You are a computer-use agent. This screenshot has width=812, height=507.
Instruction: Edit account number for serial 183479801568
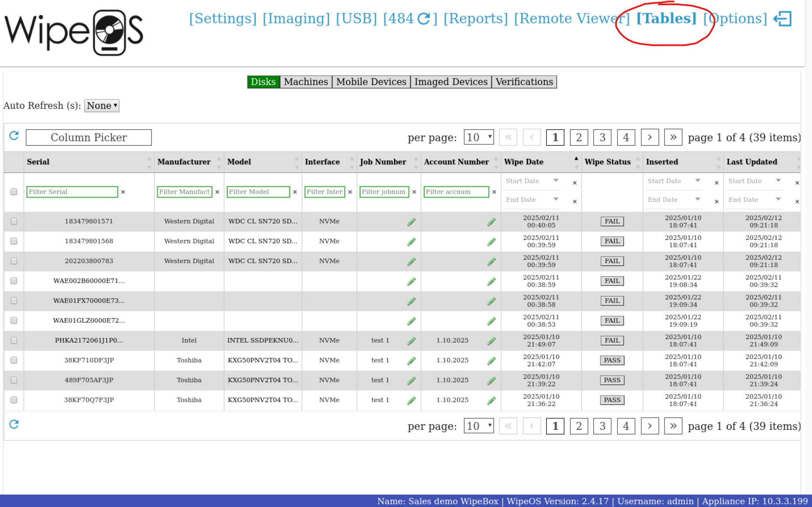tap(491, 242)
